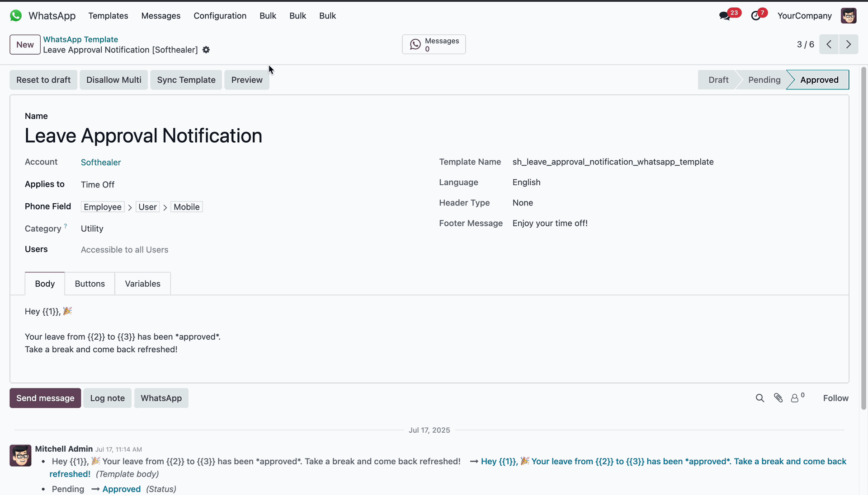This screenshot has height=495, width=868.
Task: Switch to the Buttons tab
Action: [x=90, y=284]
